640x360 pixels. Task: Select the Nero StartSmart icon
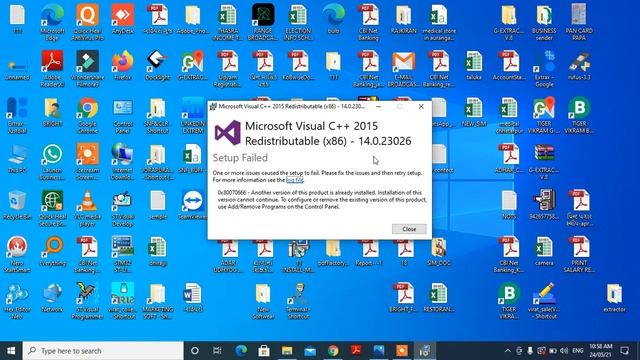point(17,255)
